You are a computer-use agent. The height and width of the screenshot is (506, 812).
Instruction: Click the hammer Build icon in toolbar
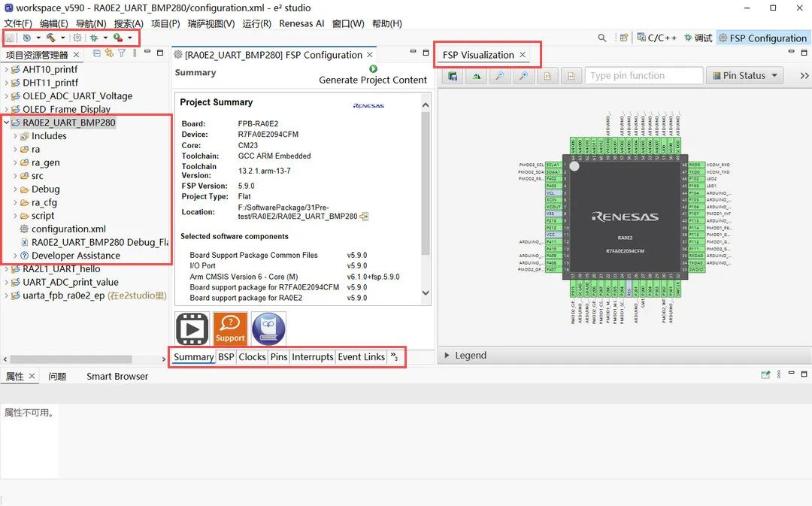(51, 38)
